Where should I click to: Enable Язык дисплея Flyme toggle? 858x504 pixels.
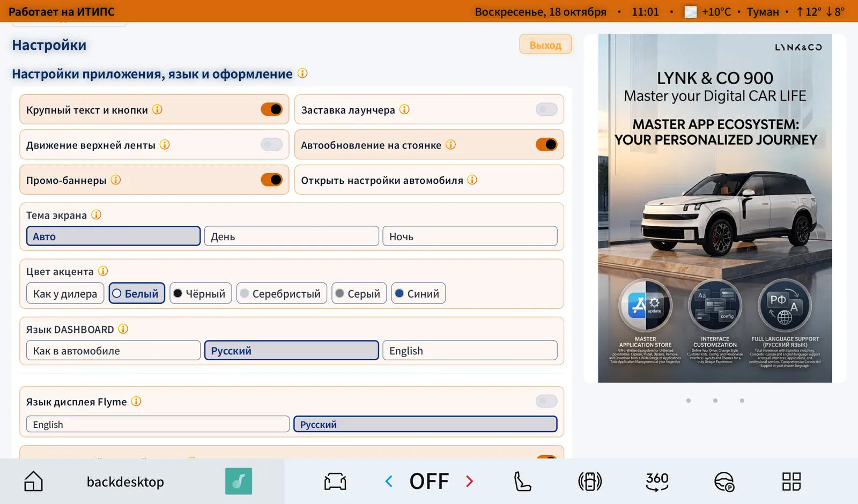[546, 402]
